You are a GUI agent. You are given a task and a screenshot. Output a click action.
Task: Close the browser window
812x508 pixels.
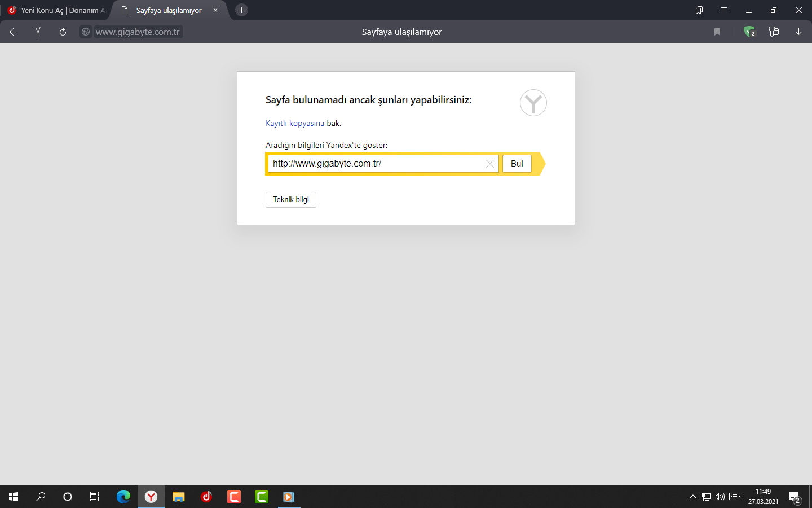[799, 10]
